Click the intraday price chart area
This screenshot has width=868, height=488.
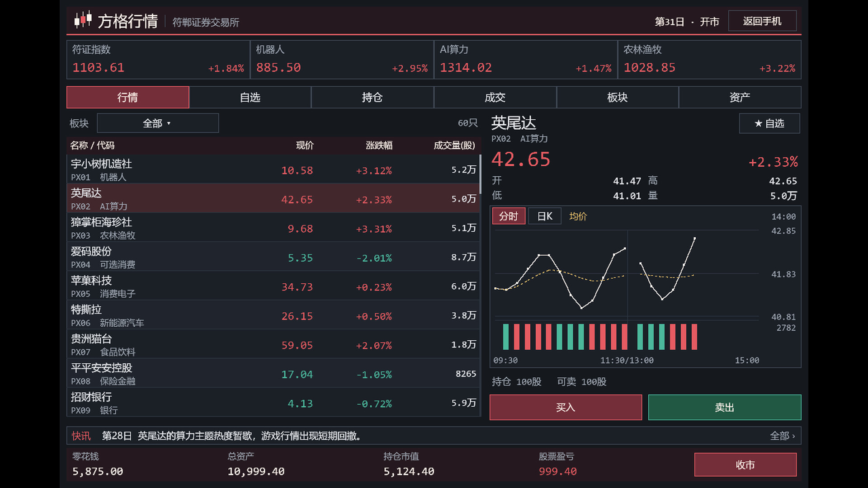tap(627, 274)
